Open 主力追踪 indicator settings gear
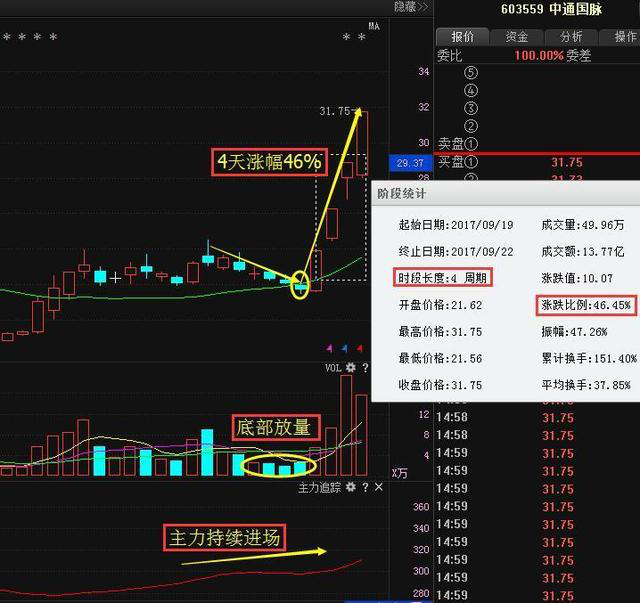 tap(350, 487)
